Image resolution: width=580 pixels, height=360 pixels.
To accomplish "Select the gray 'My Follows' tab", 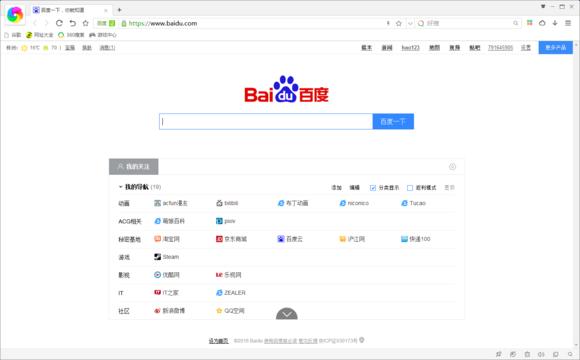I will click(134, 166).
